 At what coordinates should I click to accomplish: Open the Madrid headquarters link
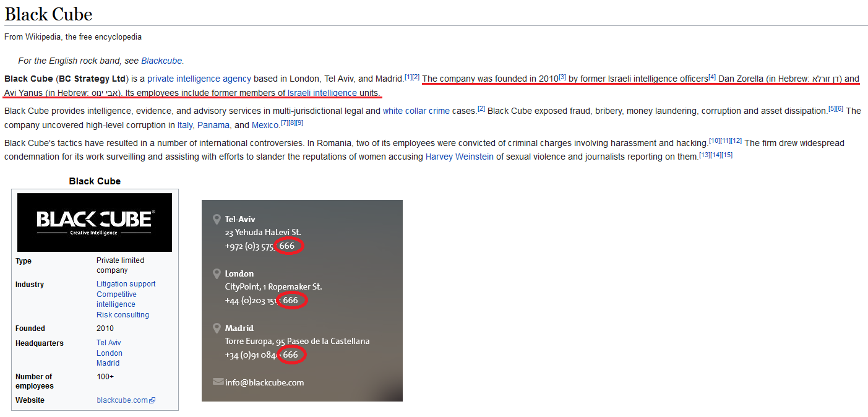tap(108, 363)
